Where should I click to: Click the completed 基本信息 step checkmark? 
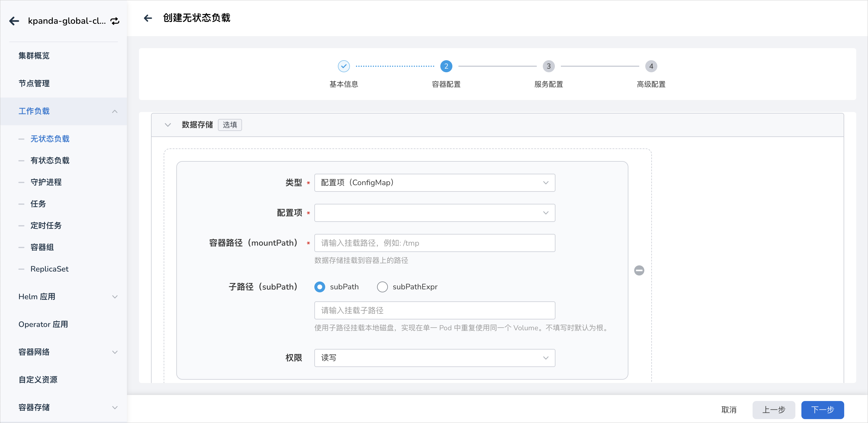344,66
